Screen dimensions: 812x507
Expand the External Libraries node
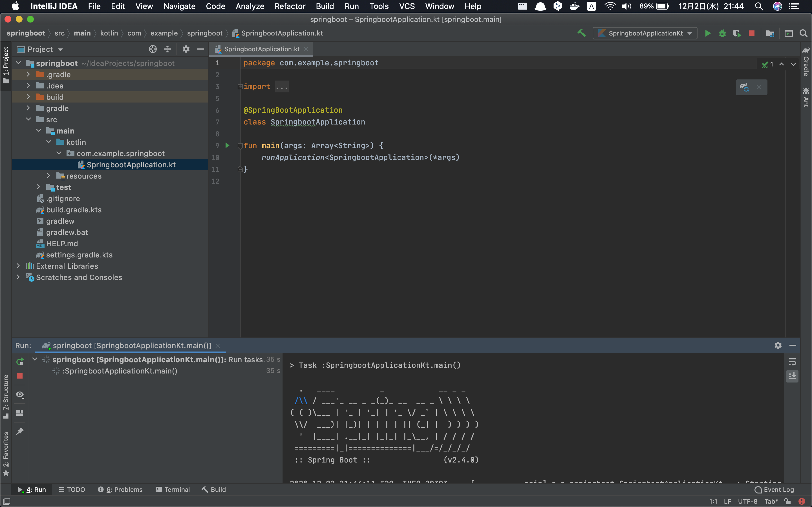click(18, 266)
